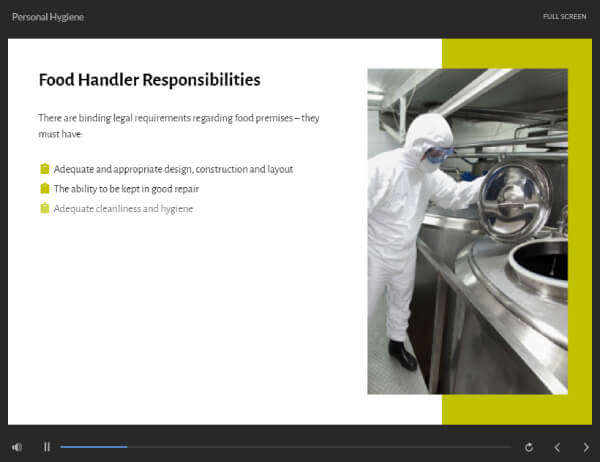The width and height of the screenshot is (600, 462).
Task: Click the Personal Hygiene course title
Action: [x=48, y=17]
